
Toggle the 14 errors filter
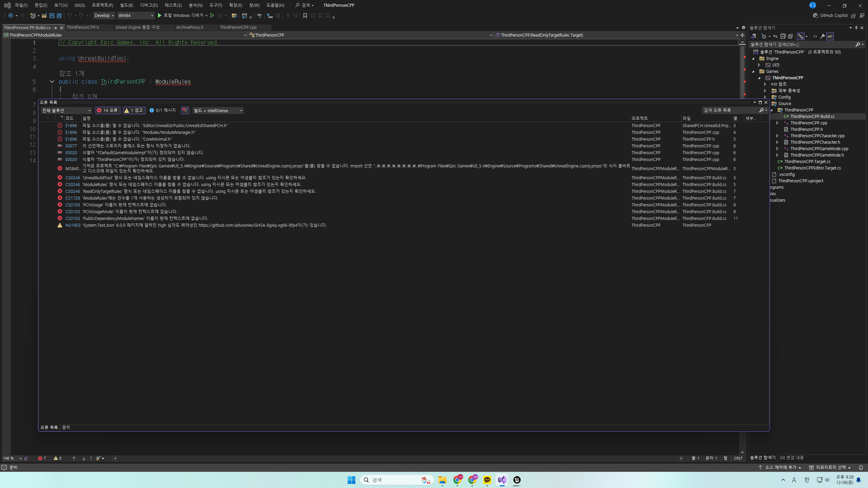tap(108, 110)
